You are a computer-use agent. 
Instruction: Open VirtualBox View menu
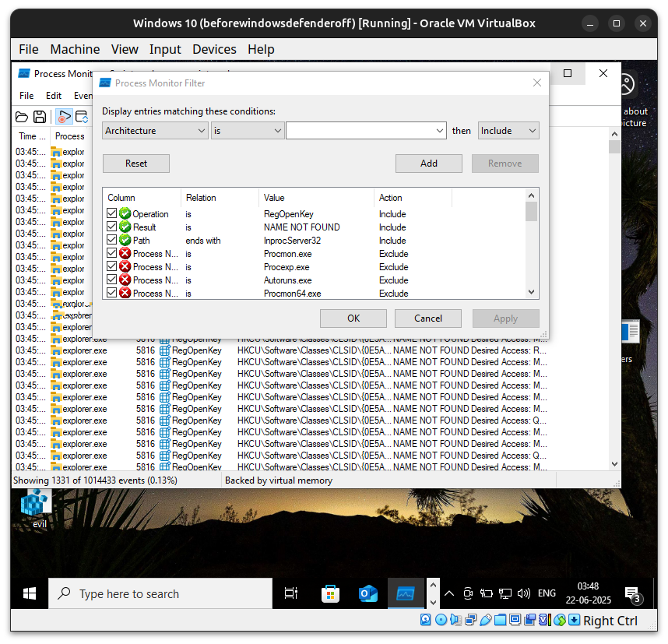pyautogui.click(x=125, y=49)
